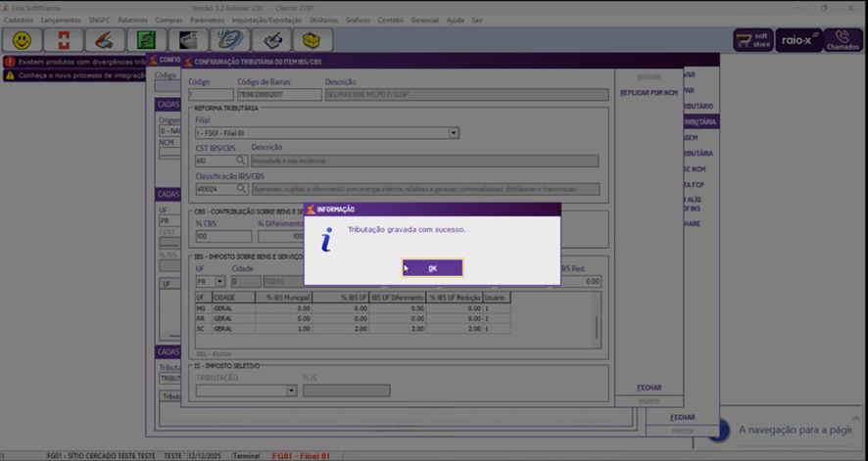Click the '% IBS UF' column header
The height and width of the screenshot is (461, 868).
(x=341, y=298)
